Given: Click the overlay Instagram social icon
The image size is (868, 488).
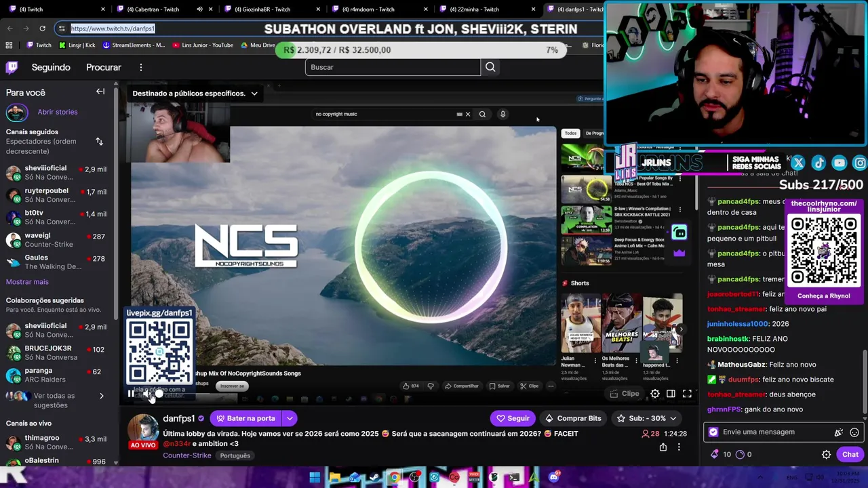Looking at the screenshot, I should (859, 163).
